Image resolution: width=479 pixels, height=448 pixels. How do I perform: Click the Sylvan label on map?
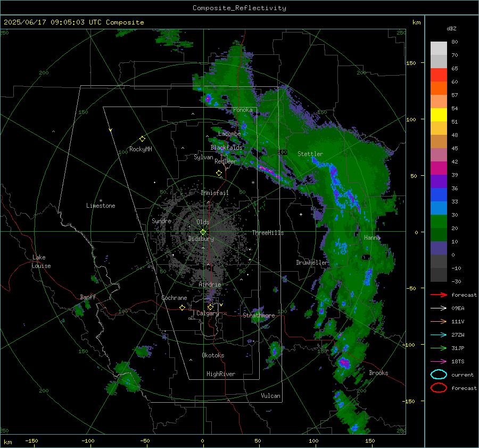203,157
